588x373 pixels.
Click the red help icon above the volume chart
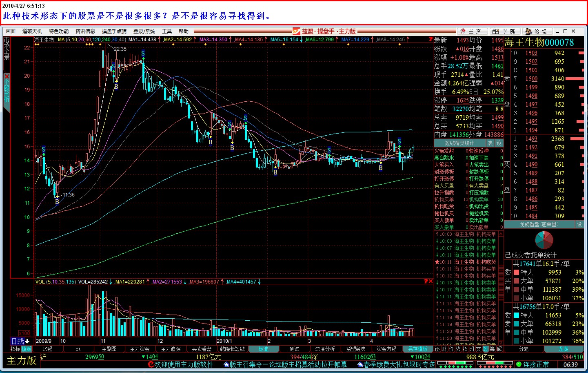pos(426,281)
